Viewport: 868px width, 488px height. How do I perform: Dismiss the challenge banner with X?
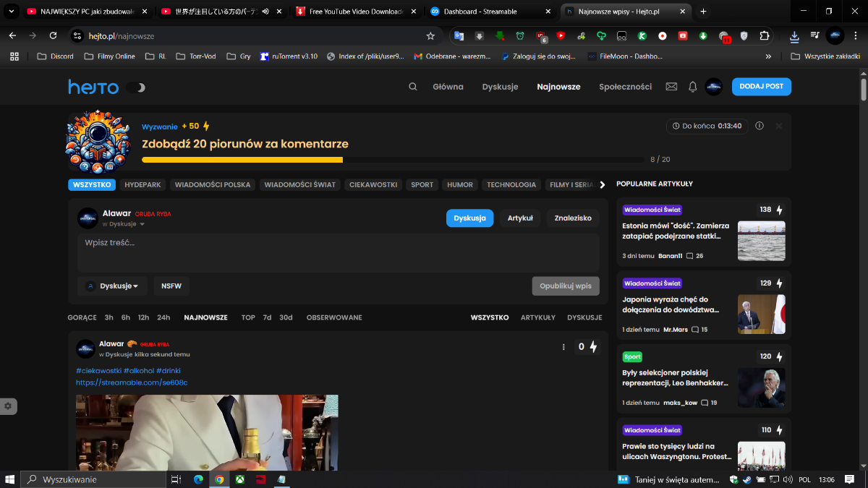(779, 126)
